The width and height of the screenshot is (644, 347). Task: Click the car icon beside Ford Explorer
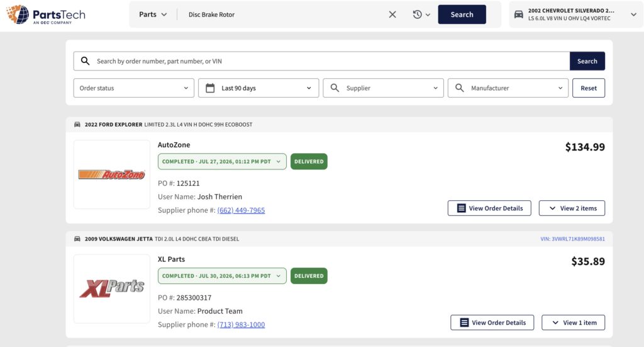point(77,125)
